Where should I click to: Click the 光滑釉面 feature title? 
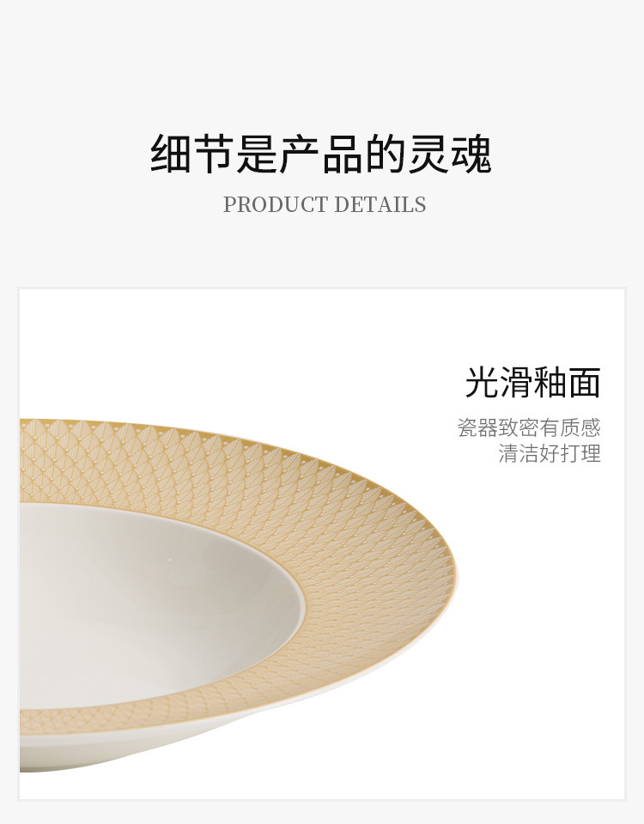(532, 382)
